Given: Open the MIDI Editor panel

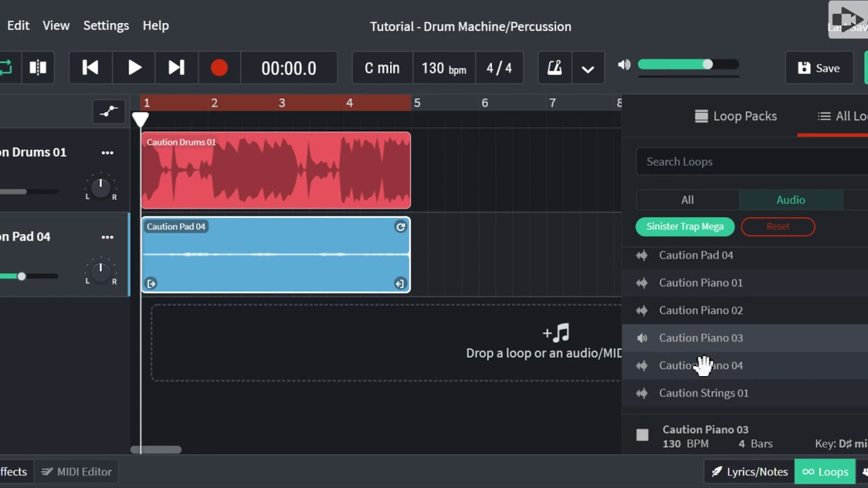Looking at the screenshot, I should (76, 472).
